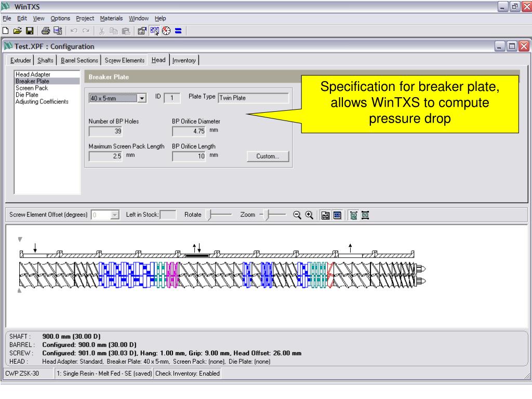Image resolution: width=532 pixels, height=399 pixels.
Task: Click the breaker plate ID field
Action: pyautogui.click(x=172, y=98)
